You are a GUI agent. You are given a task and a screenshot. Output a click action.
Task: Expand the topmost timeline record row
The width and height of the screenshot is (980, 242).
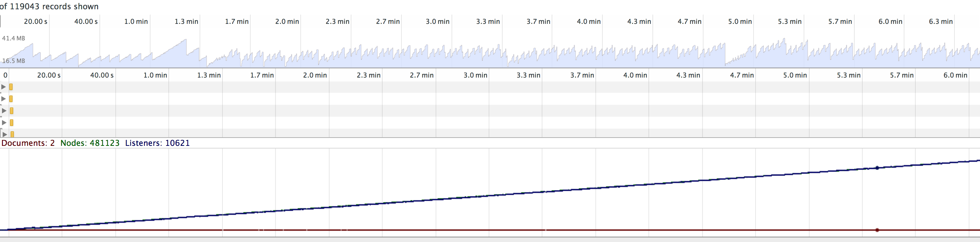(x=3, y=87)
